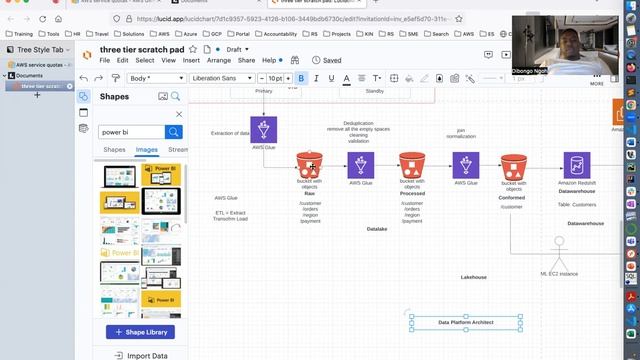Viewport: 640px width, 360px height.
Task: Click the magic wand style tool
Action: point(470,78)
